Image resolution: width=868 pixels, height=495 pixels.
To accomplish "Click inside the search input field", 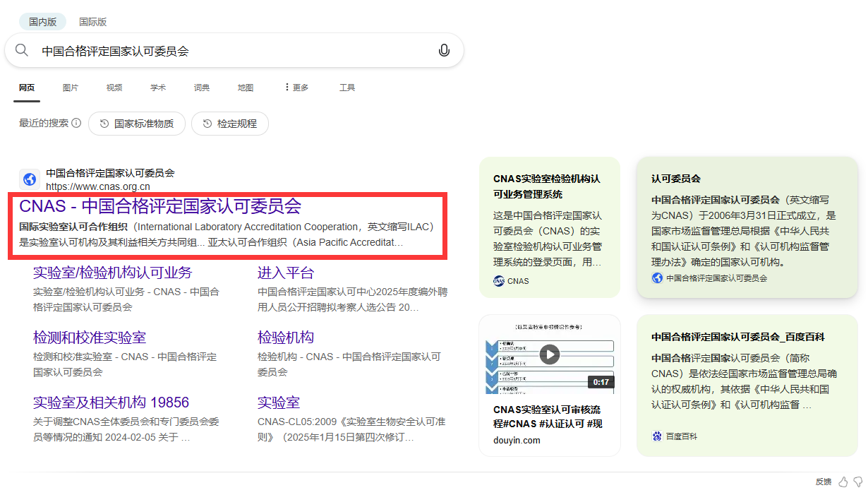I will coord(212,49).
